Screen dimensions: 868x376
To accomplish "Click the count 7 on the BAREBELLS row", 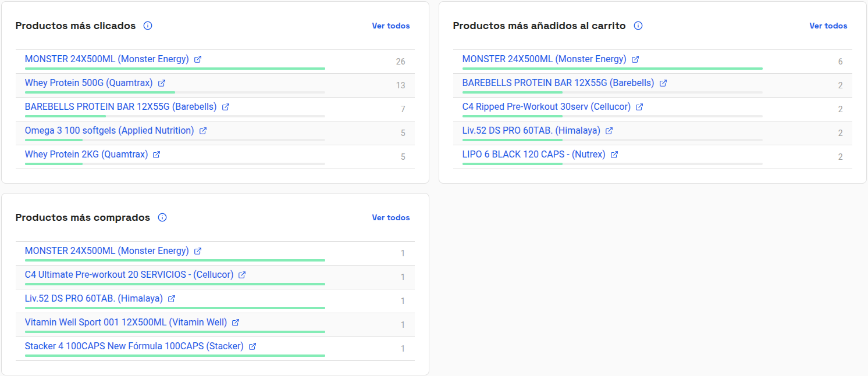I will (403, 109).
